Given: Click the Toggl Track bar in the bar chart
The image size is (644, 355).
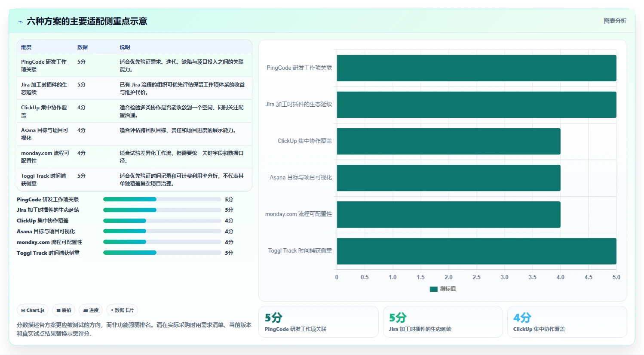Looking at the screenshot, I should [476, 251].
